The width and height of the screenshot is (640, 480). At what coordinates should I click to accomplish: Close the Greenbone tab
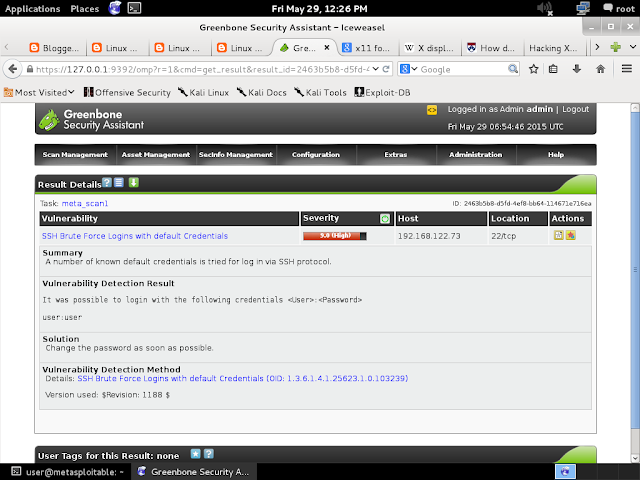point(327,47)
